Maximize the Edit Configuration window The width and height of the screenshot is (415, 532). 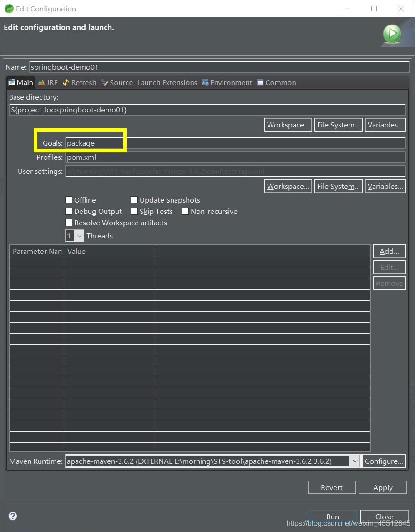click(374, 9)
